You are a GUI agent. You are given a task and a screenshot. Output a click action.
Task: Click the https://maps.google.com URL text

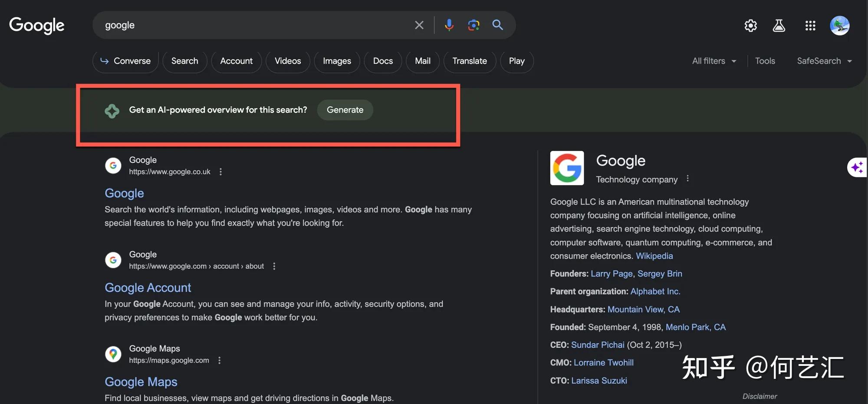click(169, 360)
